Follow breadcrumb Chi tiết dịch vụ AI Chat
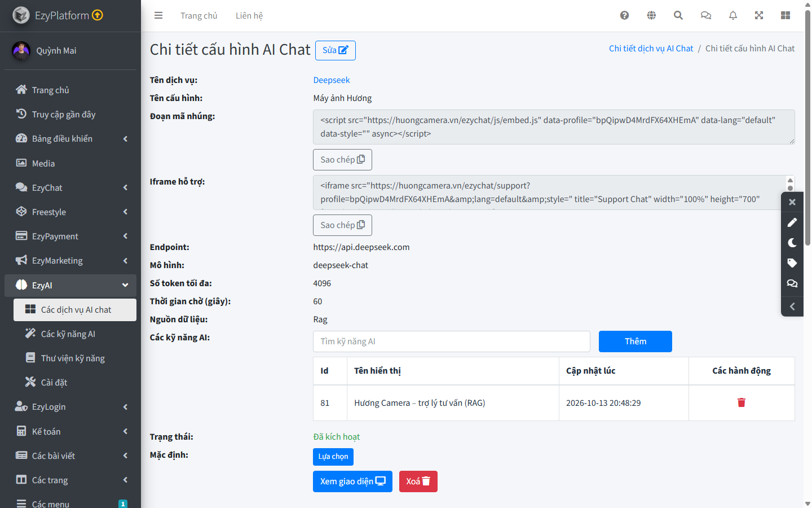Viewport: 812px width, 508px height. 651,49
